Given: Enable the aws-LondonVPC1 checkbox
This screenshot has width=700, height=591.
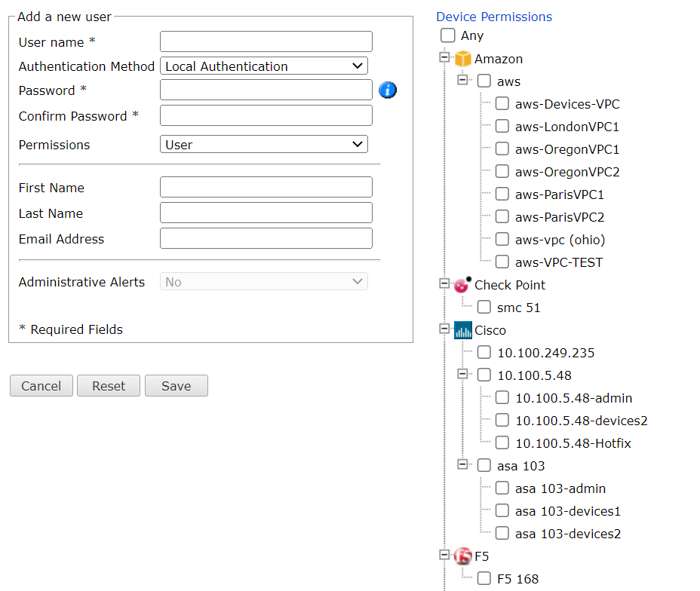Looking at the screenshot, I should click(502, 127).
